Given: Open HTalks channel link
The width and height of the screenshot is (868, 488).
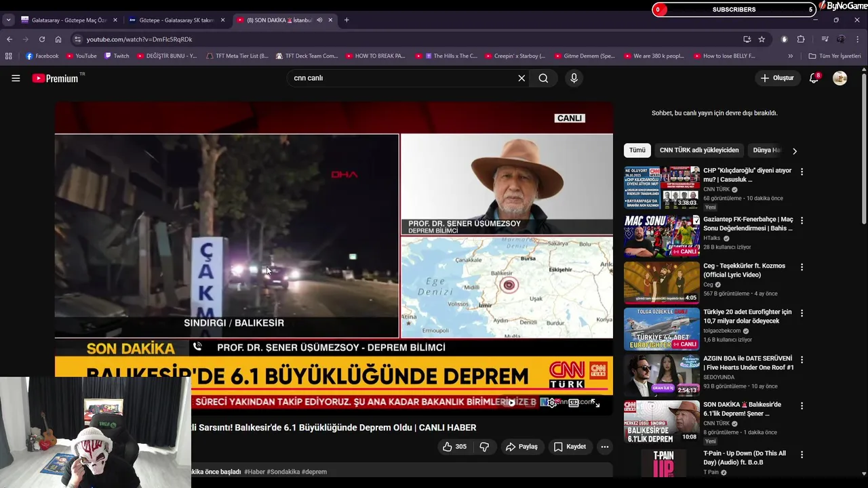Looking at the screenshot, I should [x=712, y=239].
